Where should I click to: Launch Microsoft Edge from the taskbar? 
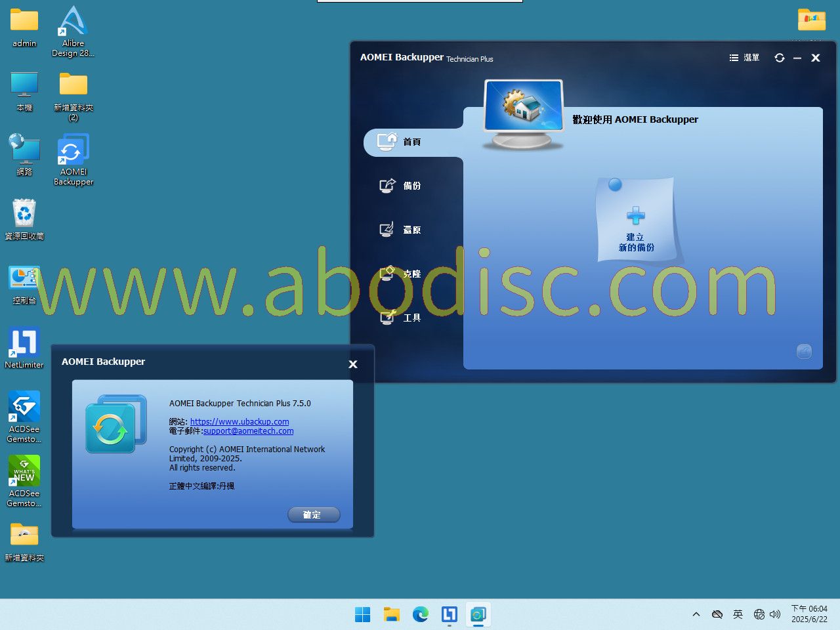coord(421,614)
